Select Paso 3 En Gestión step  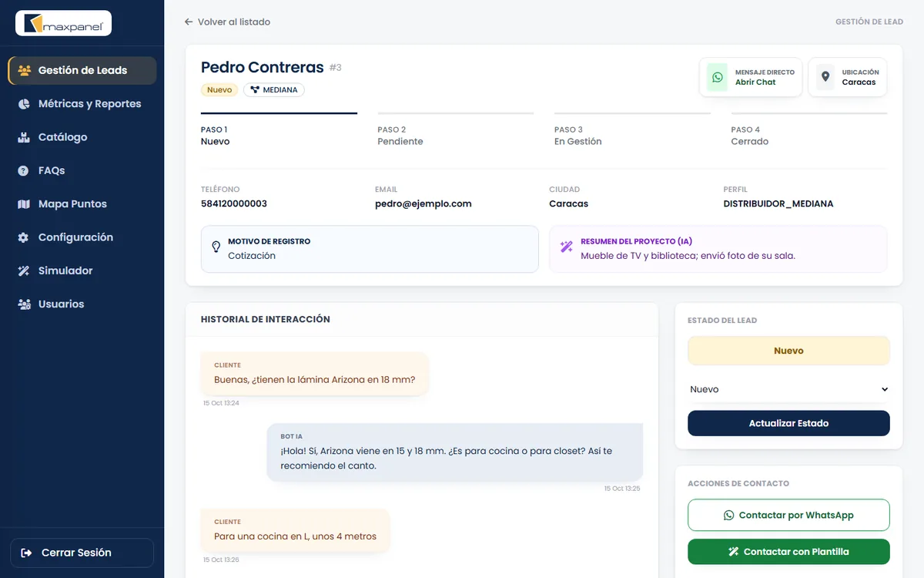tap(632, 130)
